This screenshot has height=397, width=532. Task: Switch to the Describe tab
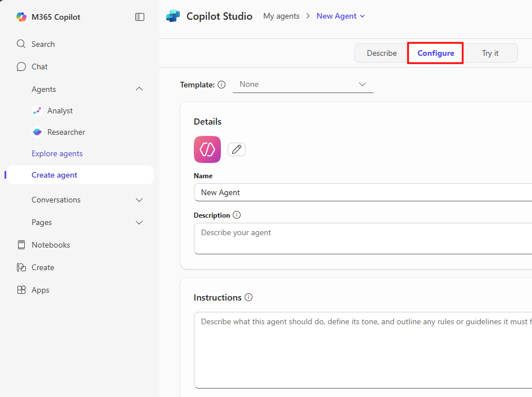pyautogui.click(x=382, y=53)
